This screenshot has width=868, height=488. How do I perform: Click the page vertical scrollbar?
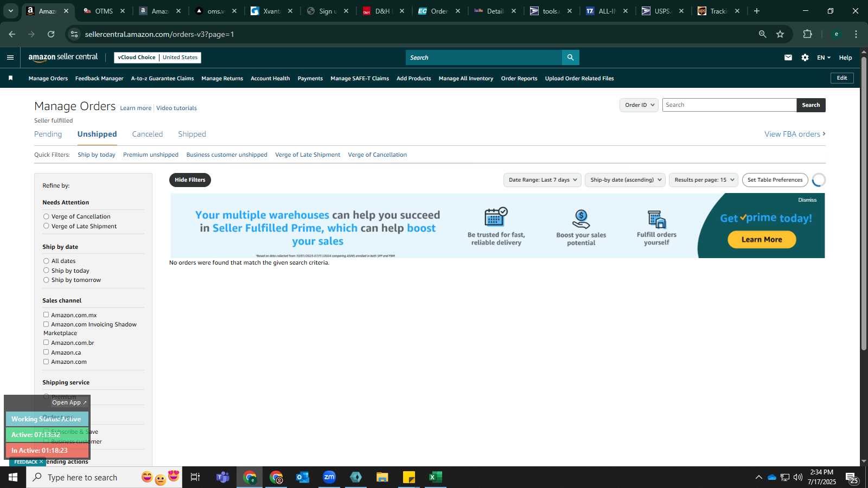864,203
